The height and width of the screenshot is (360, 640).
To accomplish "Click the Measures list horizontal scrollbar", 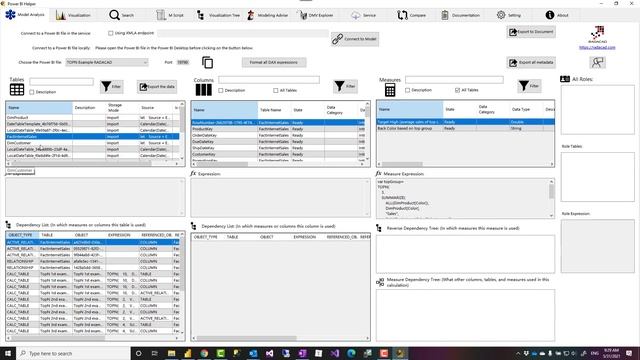I will 465,164.
